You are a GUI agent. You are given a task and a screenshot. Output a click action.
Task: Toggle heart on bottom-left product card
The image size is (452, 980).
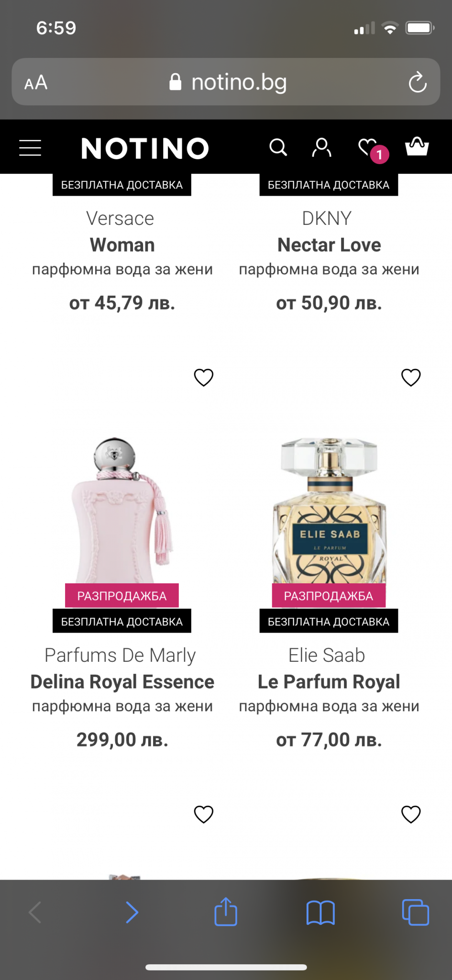204,814
